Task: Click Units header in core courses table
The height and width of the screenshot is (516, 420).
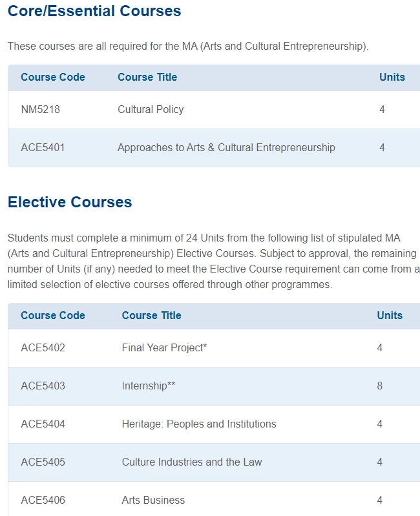Action: coord(392,77)
